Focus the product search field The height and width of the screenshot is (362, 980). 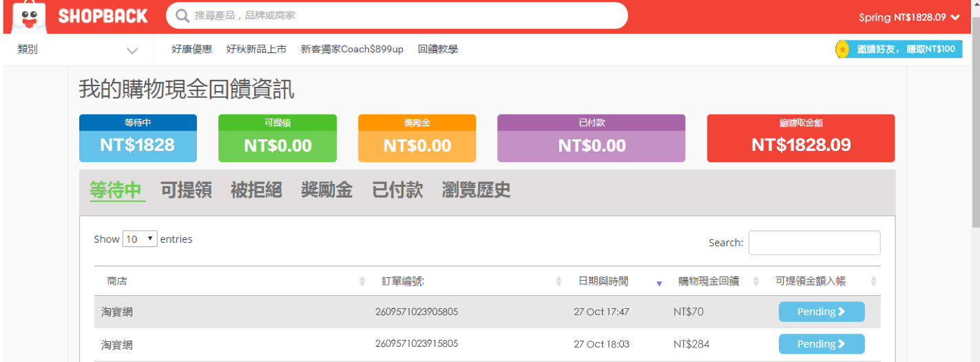pyautogui.click(x=397, y=15)
